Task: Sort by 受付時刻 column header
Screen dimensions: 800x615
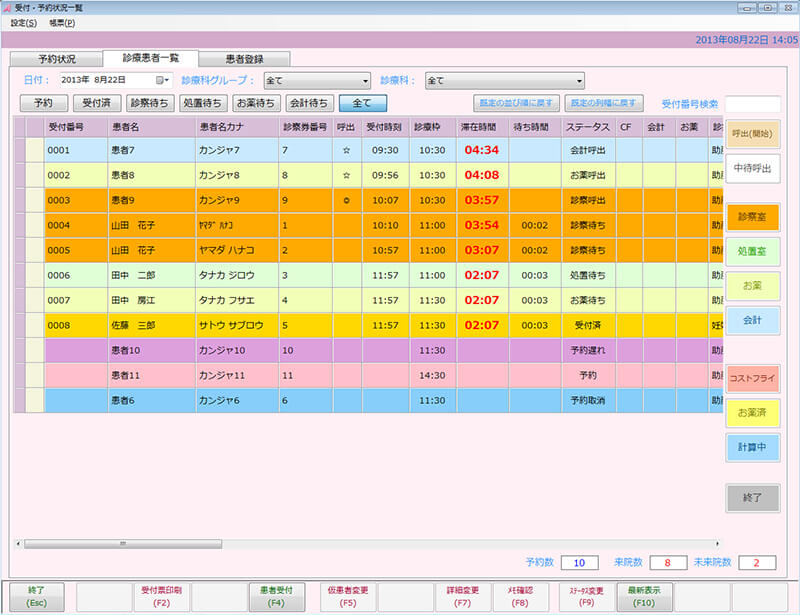Action: click(x=385, y=127)
